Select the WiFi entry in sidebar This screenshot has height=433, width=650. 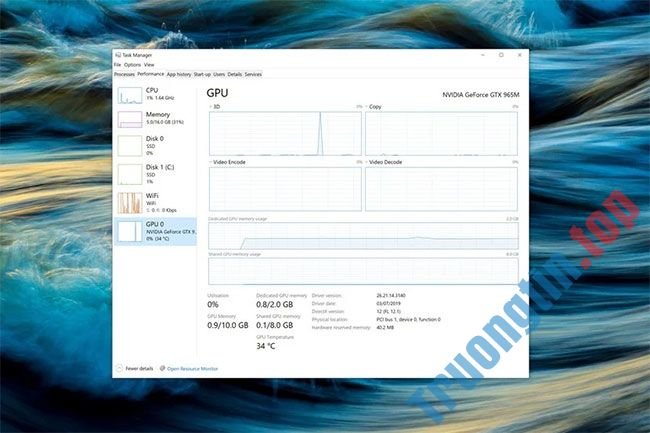tap(155, 203)
